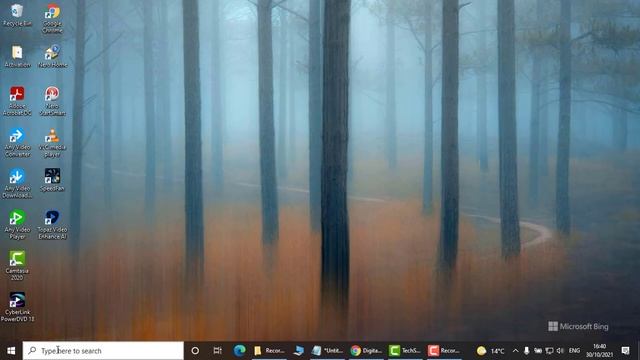
Task: Open the notification Action Center icon
Action: [x=625, y=351]
